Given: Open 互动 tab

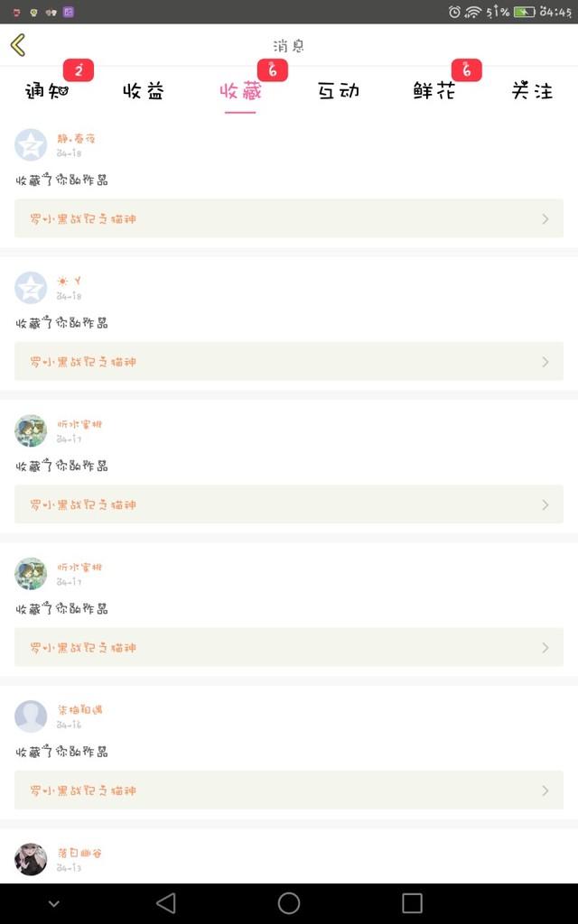Looking at the screenshot, I should pos(339,91).
